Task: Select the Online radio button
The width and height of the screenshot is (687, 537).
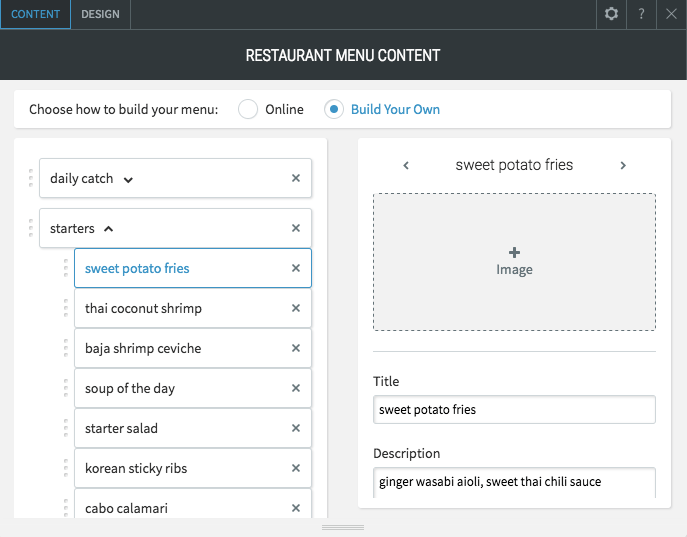Action: [x=248, y=109]
